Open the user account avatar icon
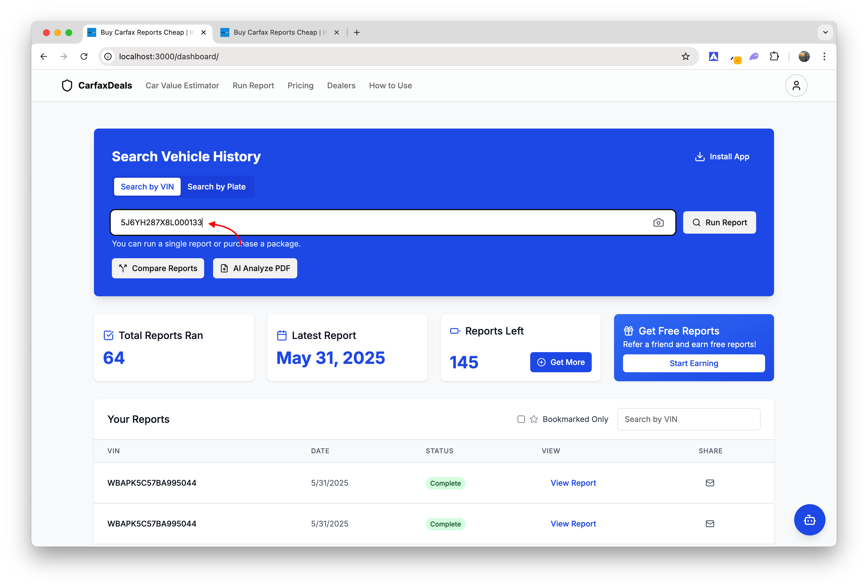The image size is (868, 588). click(x=796, y=86)
